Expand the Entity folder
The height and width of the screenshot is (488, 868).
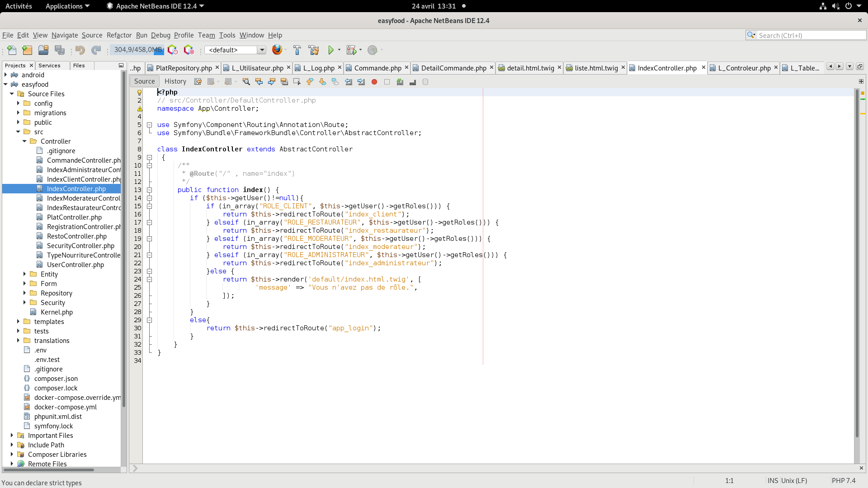[24, 274]
